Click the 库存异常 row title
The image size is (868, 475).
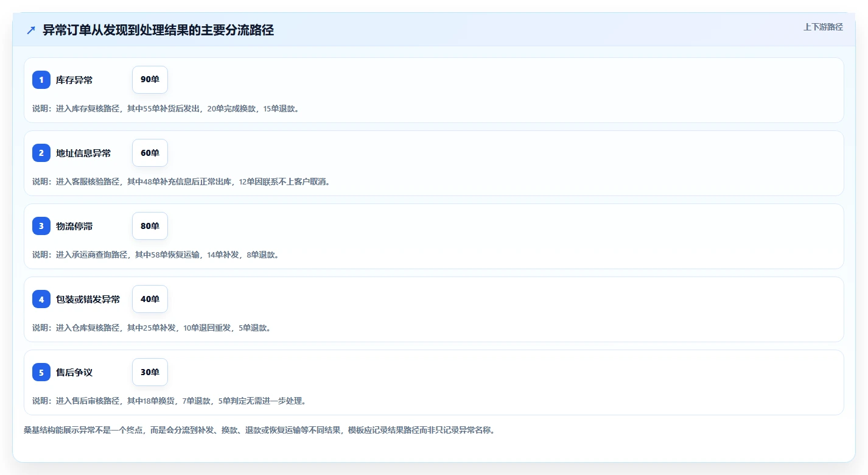coord(74,80)
